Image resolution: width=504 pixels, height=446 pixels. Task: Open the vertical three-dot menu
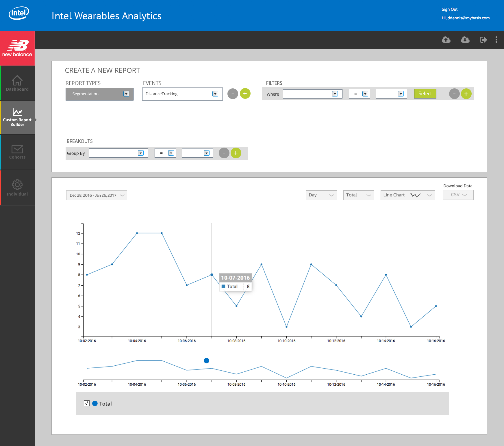tap(496, 40)
